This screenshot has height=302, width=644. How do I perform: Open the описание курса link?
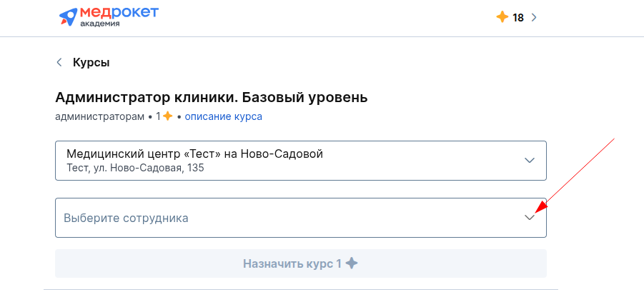[x=224, y=116]
